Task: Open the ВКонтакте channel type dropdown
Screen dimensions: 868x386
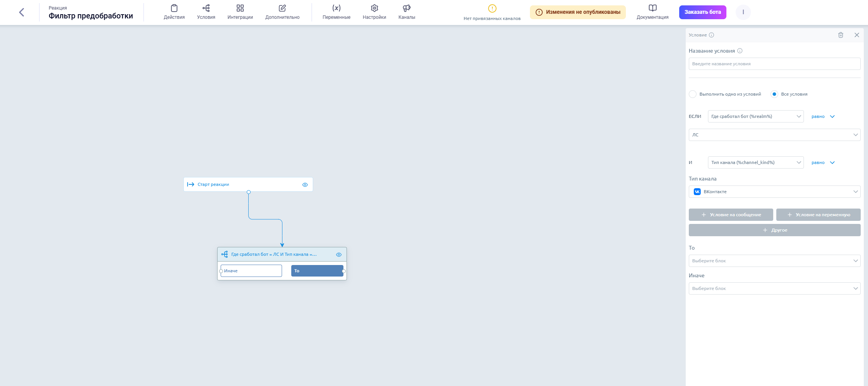Action: (x=774, y=192)
